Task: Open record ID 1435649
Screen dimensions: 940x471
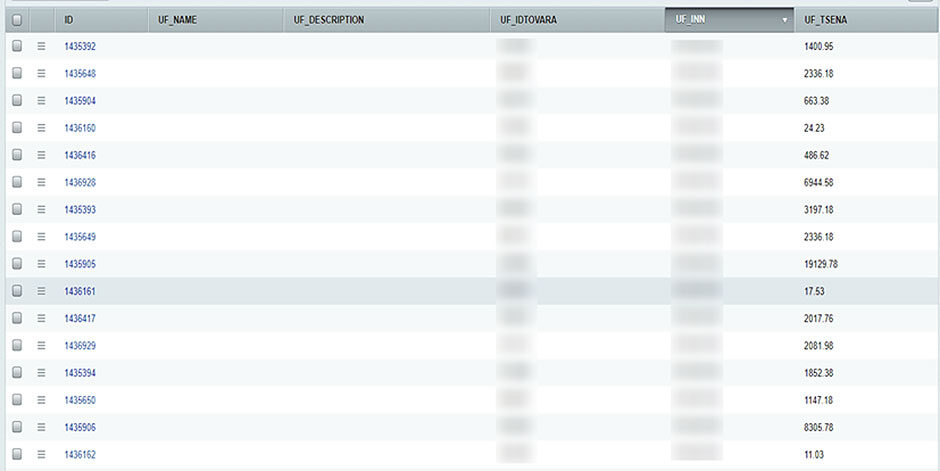Action: click(80, 237)
